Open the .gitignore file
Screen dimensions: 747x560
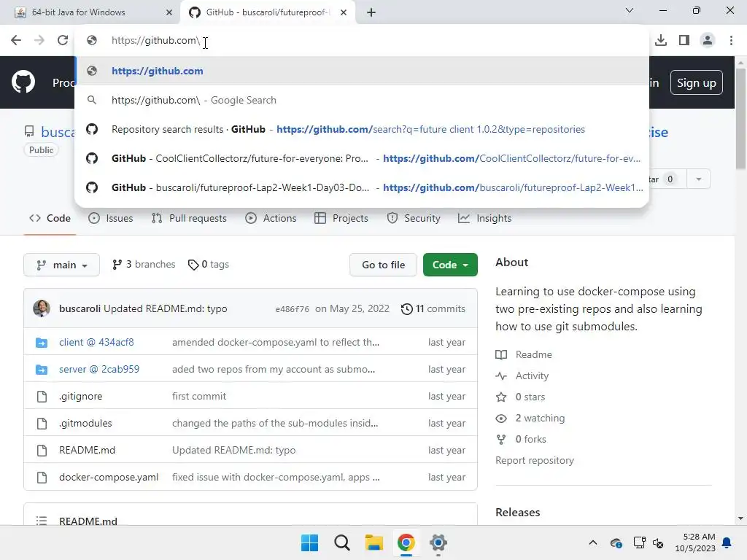coord(80,396)
